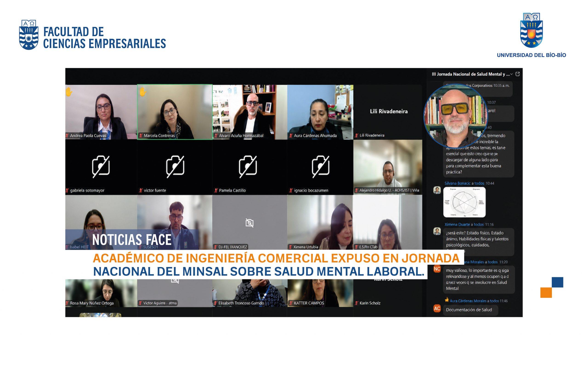Click the muted mic icon beside E.S.Pin CTab
This screenshot has height=368, width=588.
pos(356,247)
